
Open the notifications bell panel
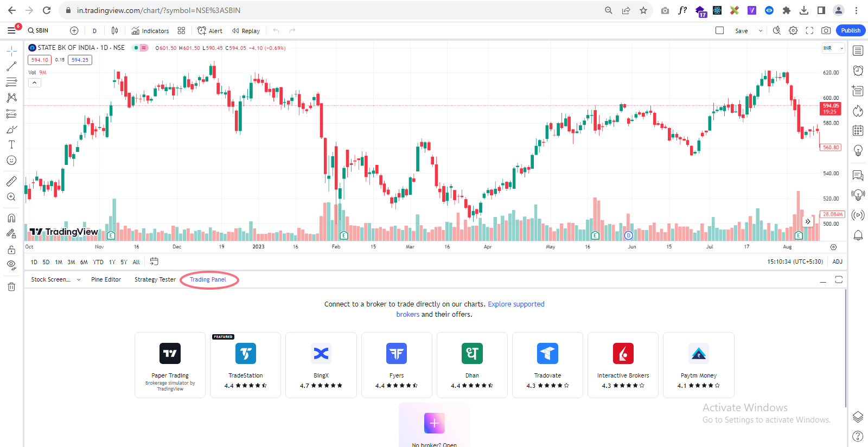pos(858,235)
